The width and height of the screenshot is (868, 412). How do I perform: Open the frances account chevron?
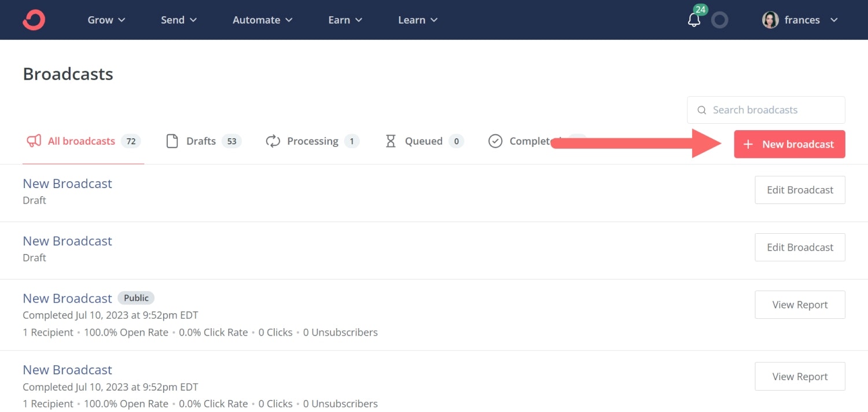click(834, 20)
